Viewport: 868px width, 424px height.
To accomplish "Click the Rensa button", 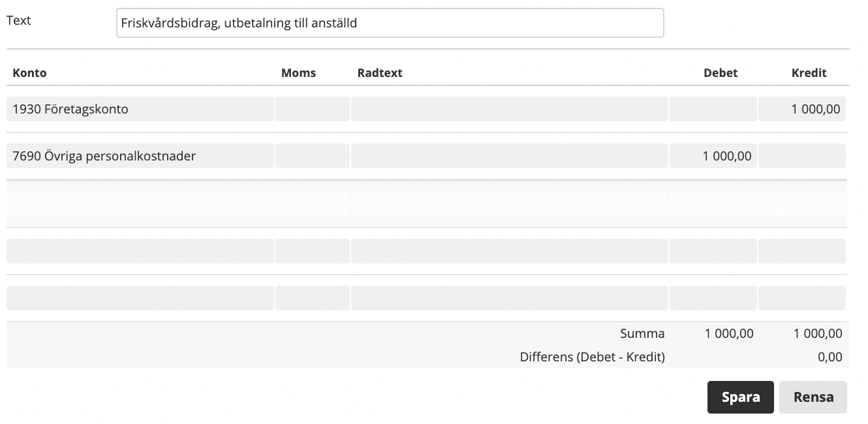I will [813, 397].
